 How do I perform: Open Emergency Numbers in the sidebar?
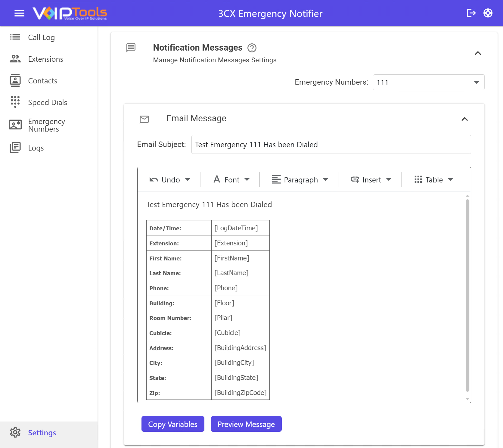[46, 125]
